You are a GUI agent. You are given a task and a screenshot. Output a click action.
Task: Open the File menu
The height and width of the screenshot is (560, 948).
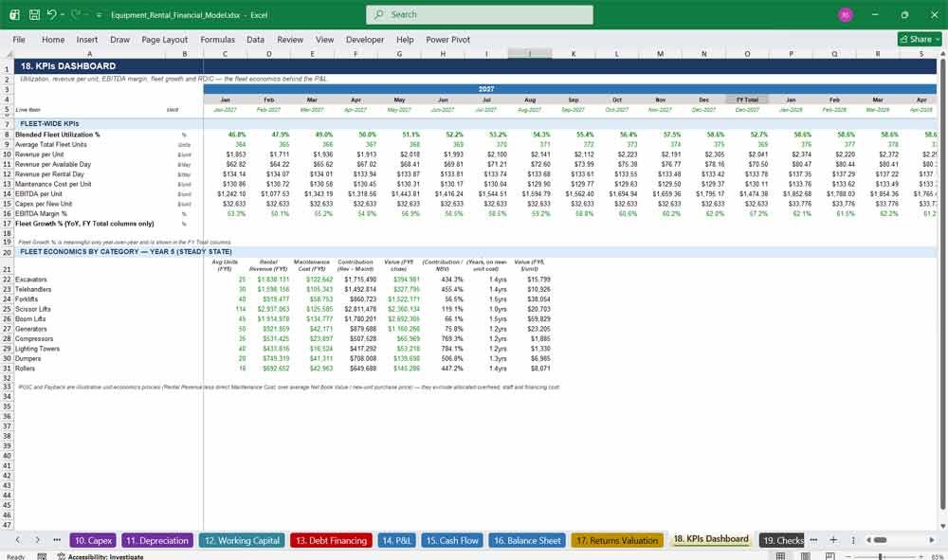[19, 39]
